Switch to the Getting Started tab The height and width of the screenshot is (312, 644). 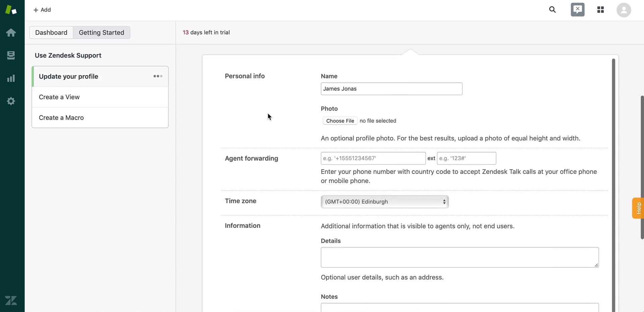(x=102, y=33)
